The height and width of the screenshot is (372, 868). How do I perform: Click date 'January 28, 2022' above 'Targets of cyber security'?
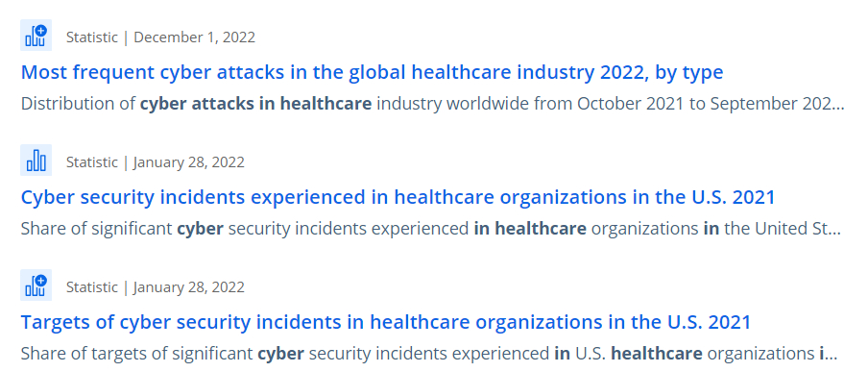click(x=189, y=287)
